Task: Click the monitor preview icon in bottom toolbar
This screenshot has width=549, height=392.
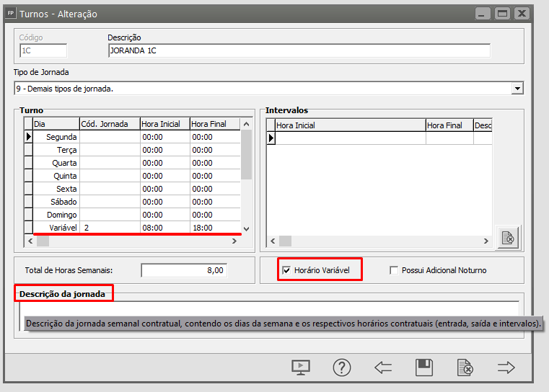Action: [300, 367]
